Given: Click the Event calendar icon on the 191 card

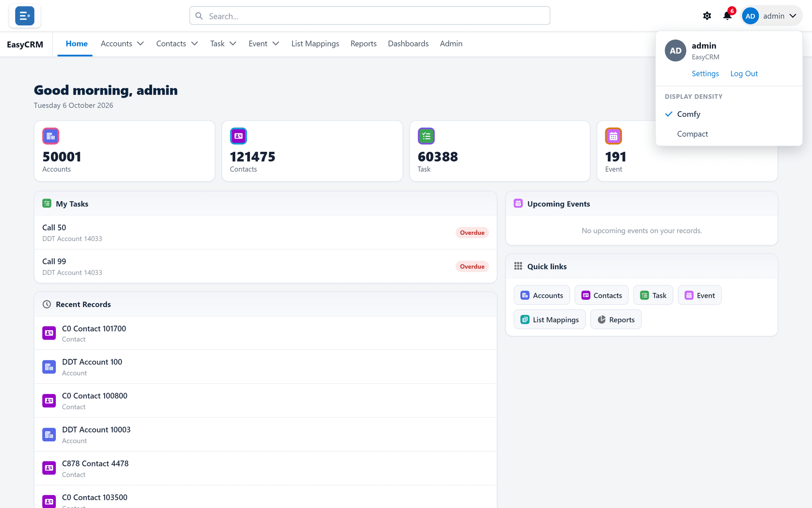Looking at the screenshot, I should 614,136.
